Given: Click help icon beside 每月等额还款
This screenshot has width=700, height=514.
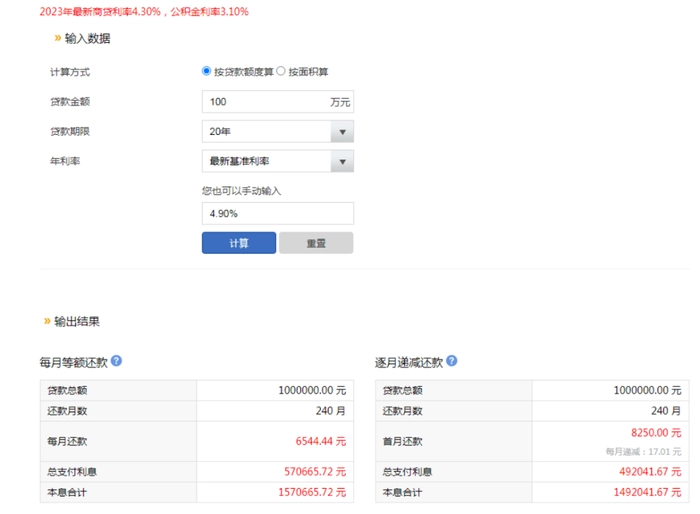Looking at the screenshot, I should [x=116, y=360].
